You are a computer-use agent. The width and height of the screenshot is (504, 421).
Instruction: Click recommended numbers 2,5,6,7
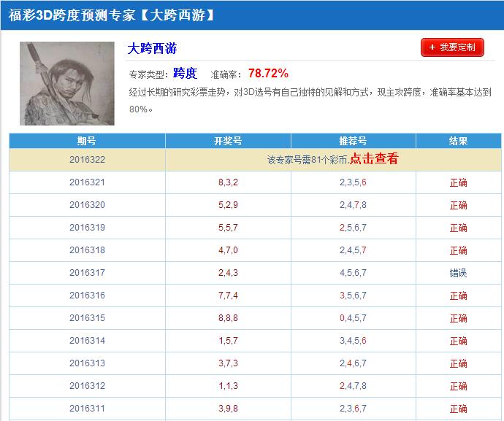pyautogui.click(x=353, y=228)
